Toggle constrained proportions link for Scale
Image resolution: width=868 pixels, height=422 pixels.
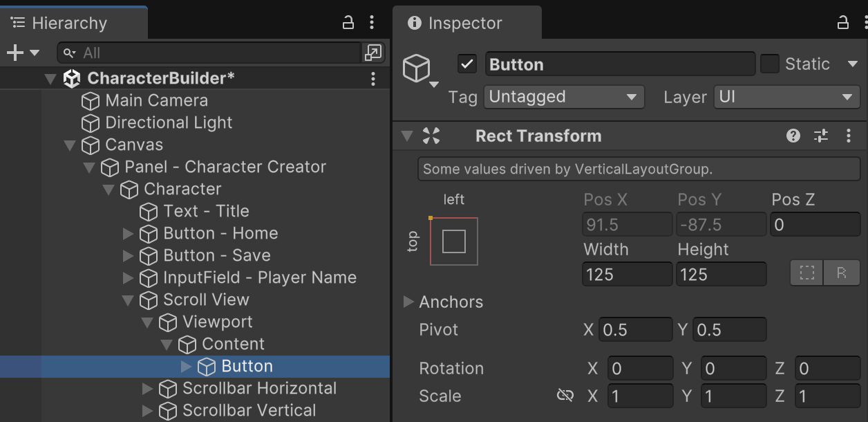565,396
